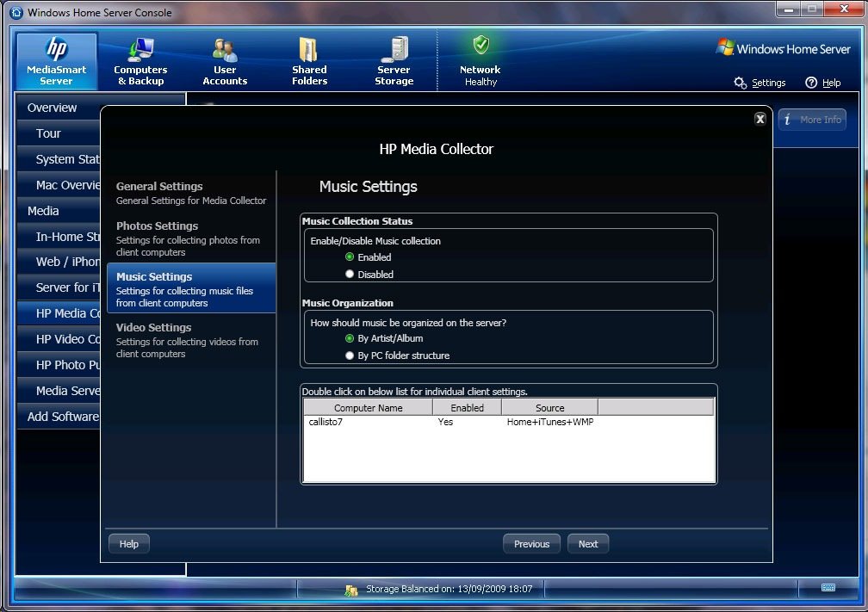Organize music By Artist/Album

pos(350,338)
